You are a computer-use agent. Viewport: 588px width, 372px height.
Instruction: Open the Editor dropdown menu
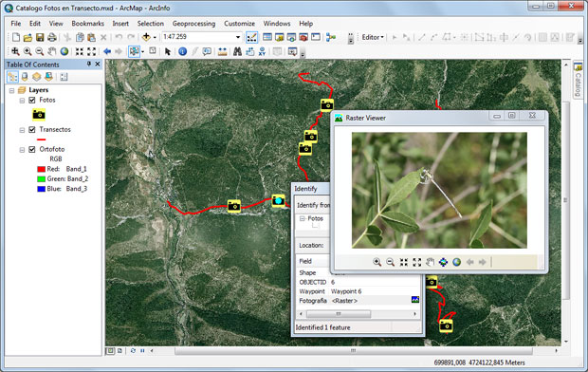tap(373, 37)
